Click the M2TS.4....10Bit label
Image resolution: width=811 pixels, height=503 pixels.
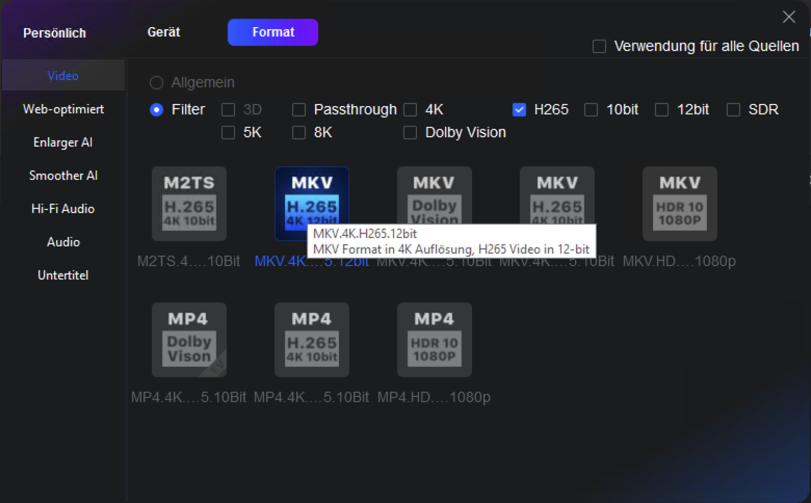tap(189, 261)
